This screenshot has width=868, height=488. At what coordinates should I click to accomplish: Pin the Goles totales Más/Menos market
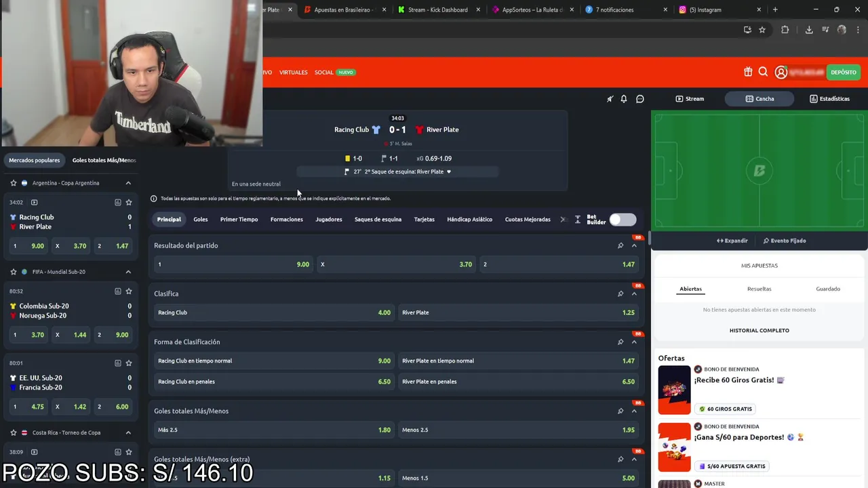(620, 411)
